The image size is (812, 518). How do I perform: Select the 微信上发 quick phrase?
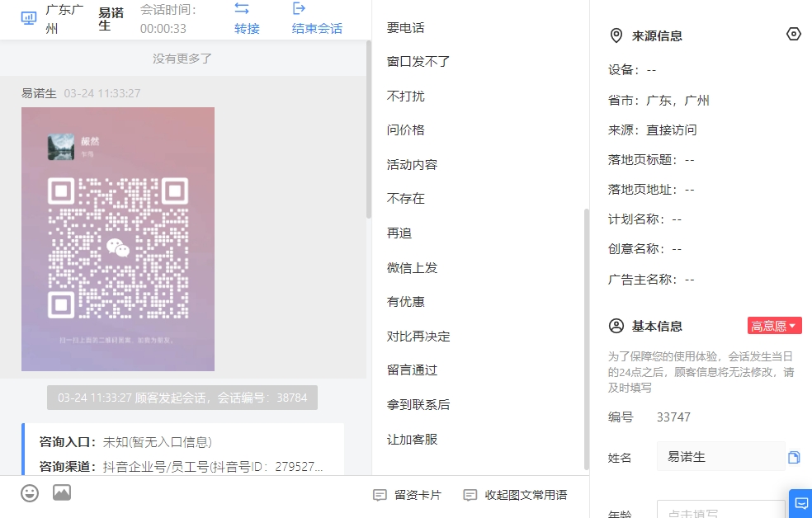pos(413,268)
